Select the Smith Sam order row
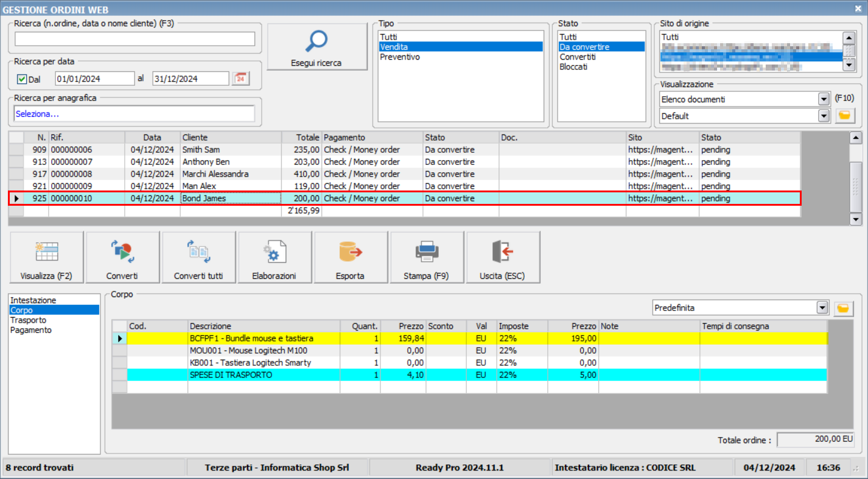 point(404,150)
